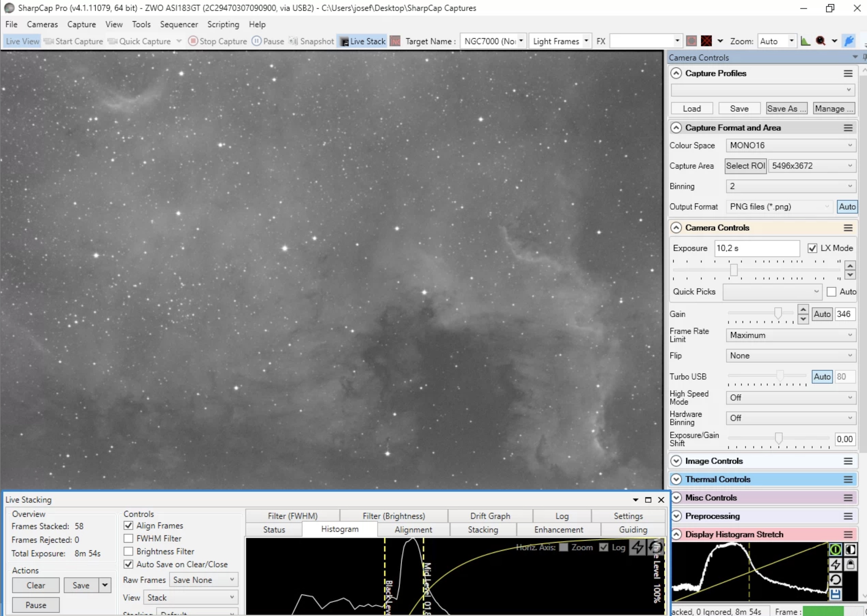Enable the Brightness Filter checkbox
The image size is (867, 616).
pyautogui.click(x=129, y=551)
